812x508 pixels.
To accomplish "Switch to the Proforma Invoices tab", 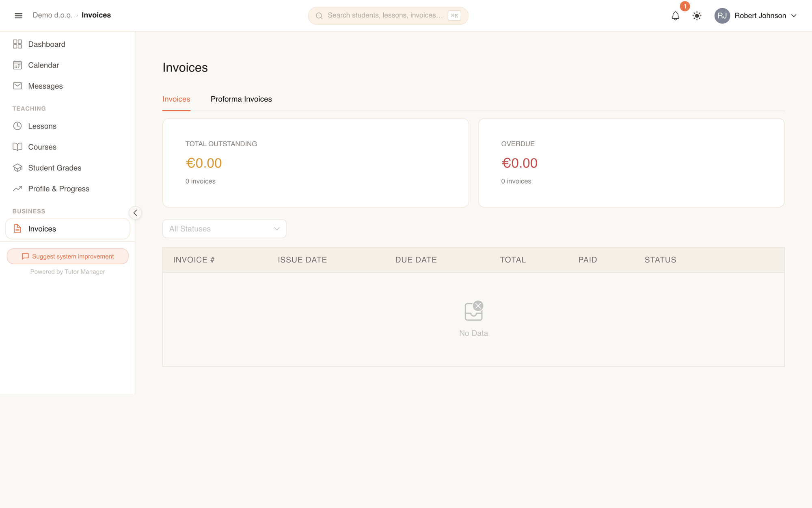I will point(241,99).
